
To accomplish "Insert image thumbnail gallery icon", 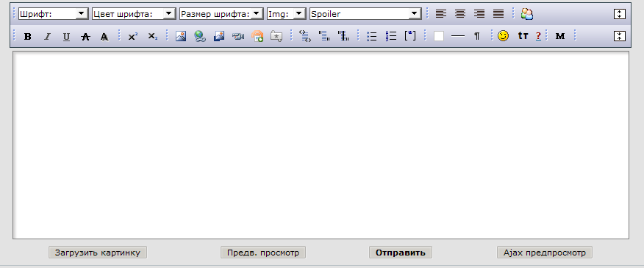I will coord(219,36).
